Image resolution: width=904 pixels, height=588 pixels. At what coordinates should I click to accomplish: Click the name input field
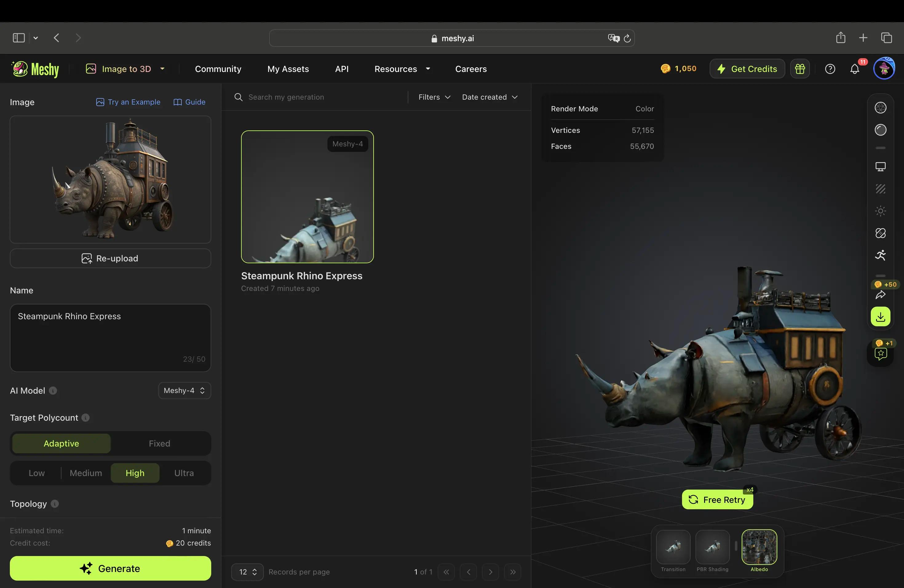coord(110,336)
